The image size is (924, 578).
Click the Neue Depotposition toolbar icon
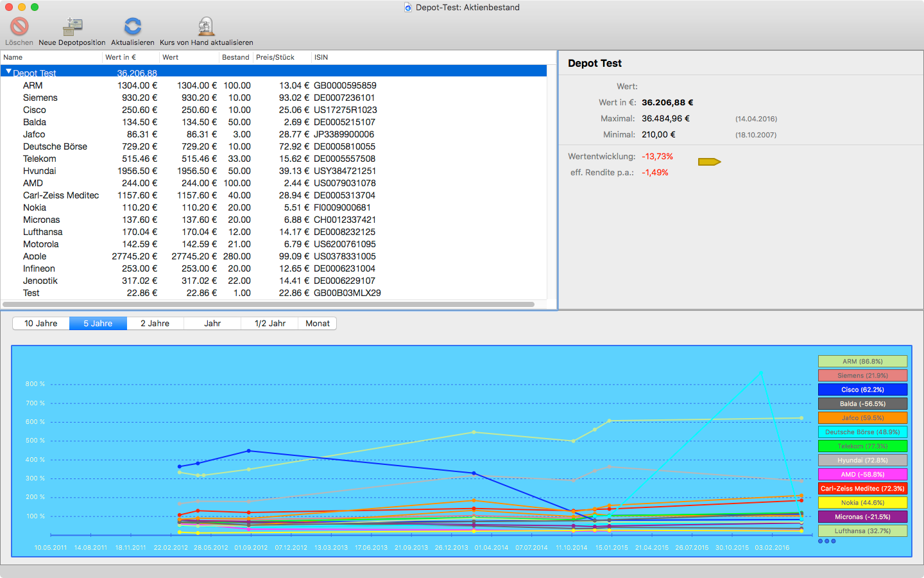click(x=73, y=26)
